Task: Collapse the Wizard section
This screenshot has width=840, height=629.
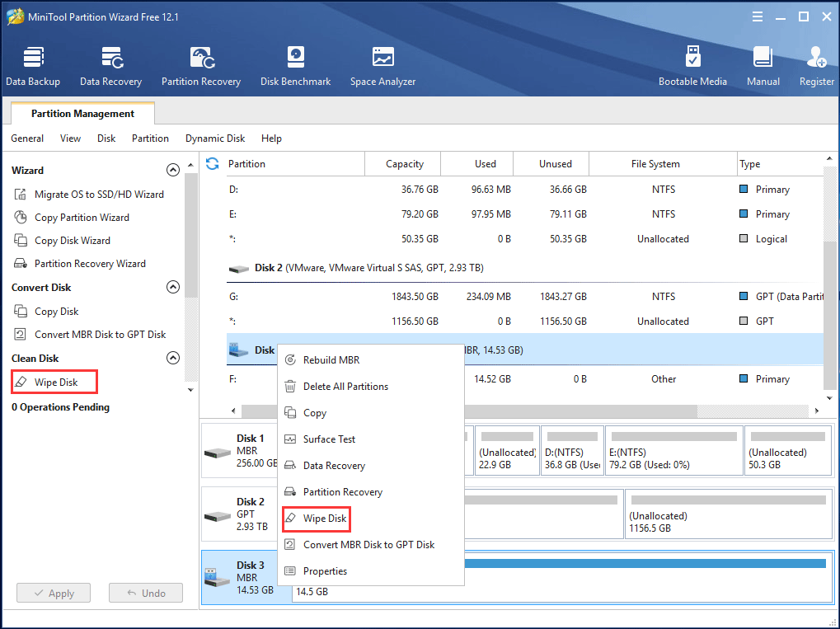Action: tap(173, 170)
